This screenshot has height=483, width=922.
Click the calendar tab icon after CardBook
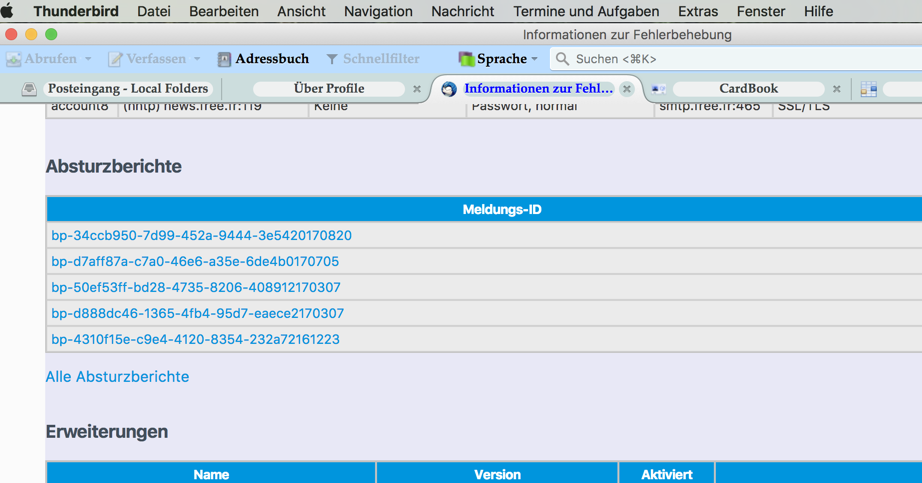point(868,89)
